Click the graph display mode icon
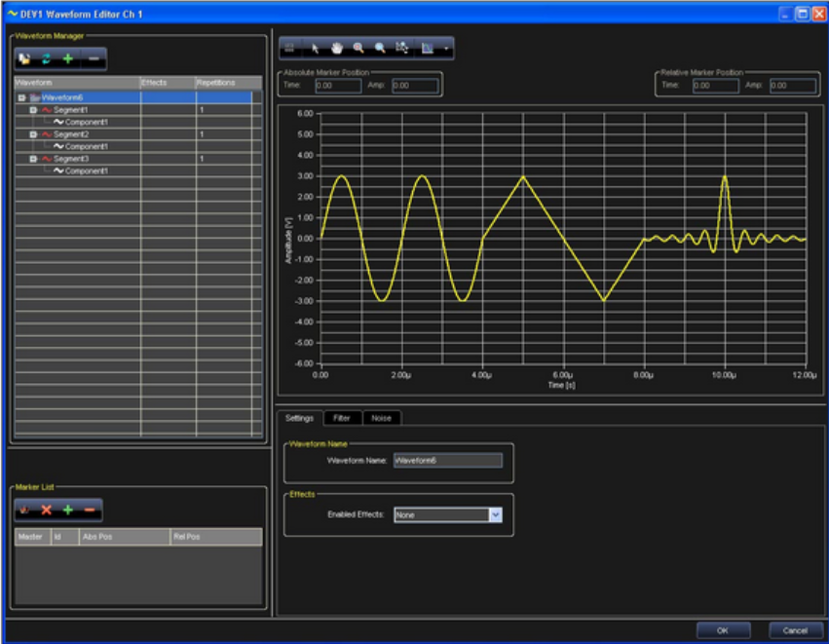Screen dimensions: 829x644 pos(427,46)
